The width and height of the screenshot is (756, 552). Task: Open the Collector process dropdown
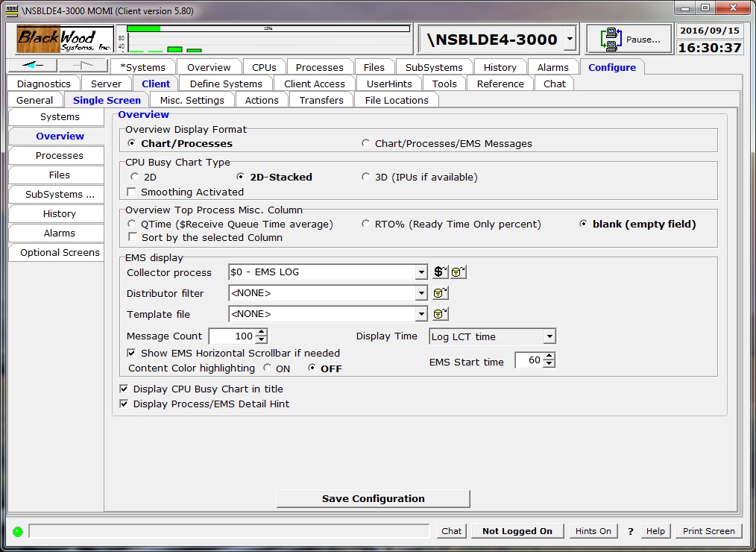pos(421,272)
